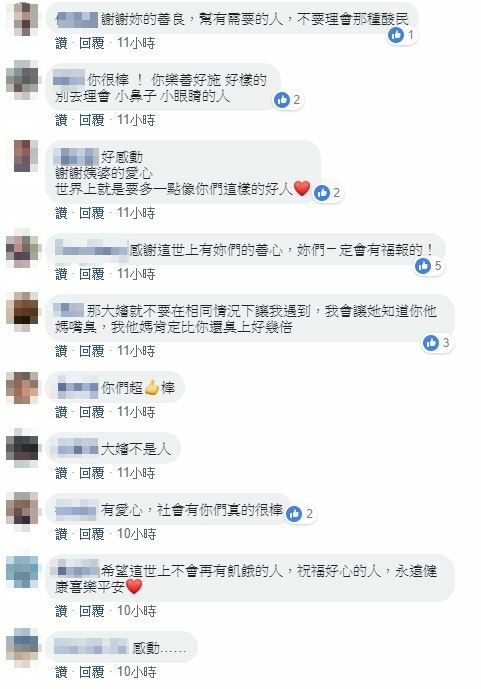This screenshot has height=689, width=481.
Task: Like the 大嬸不是人 comment
Action: click(x=61, y=473)
